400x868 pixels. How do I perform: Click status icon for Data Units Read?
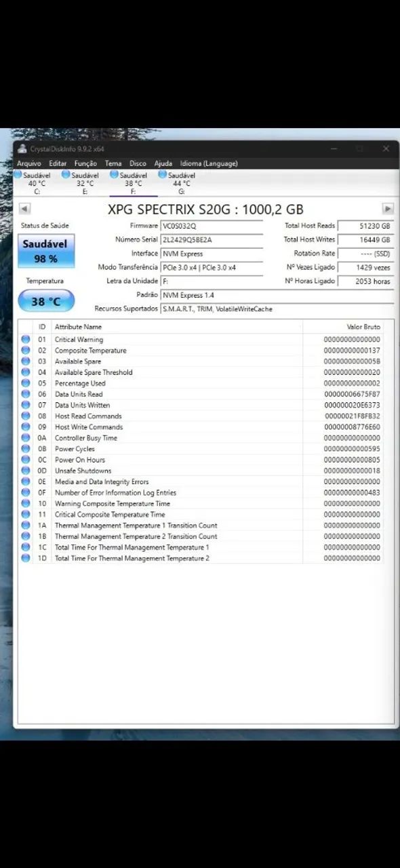(x=26, y=394)
